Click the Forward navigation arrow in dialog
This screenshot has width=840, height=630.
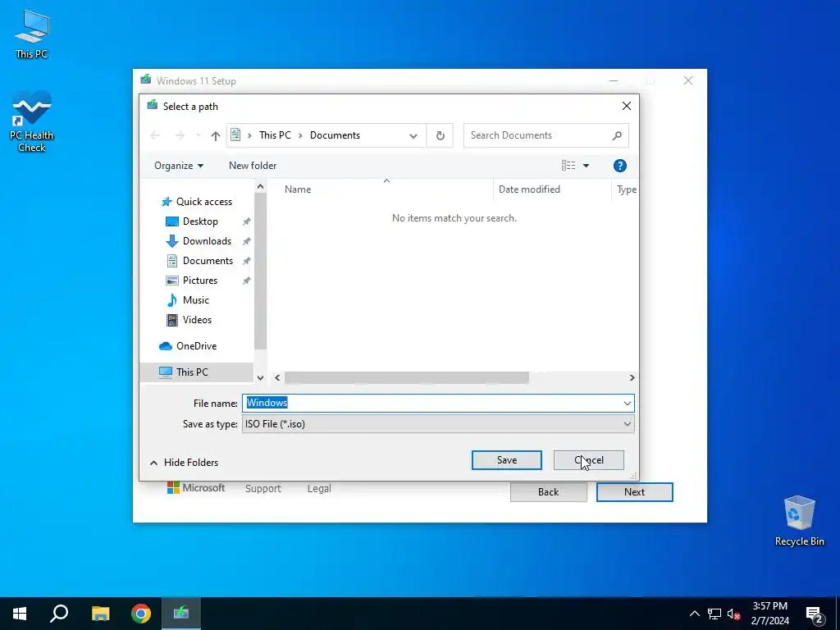[x=180, y=135]
